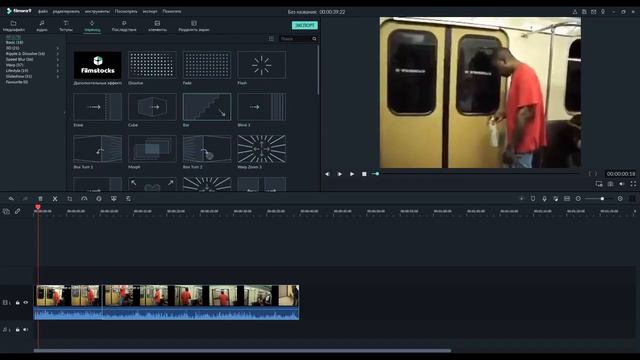Select the Morph transition
The height and width of the screenshot is (360, 640).
pyautogui.click(x=152, y=149)
